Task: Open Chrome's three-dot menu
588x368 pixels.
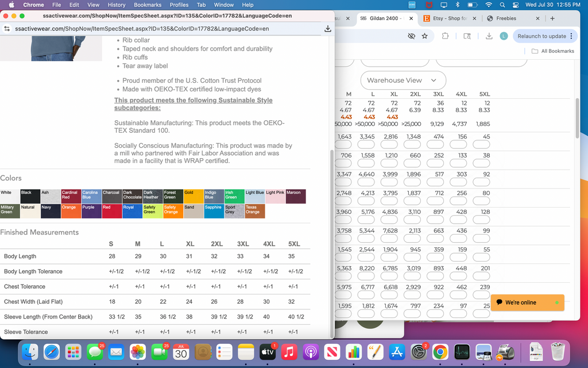Action: pyautogui.click(x=571, y=36)
